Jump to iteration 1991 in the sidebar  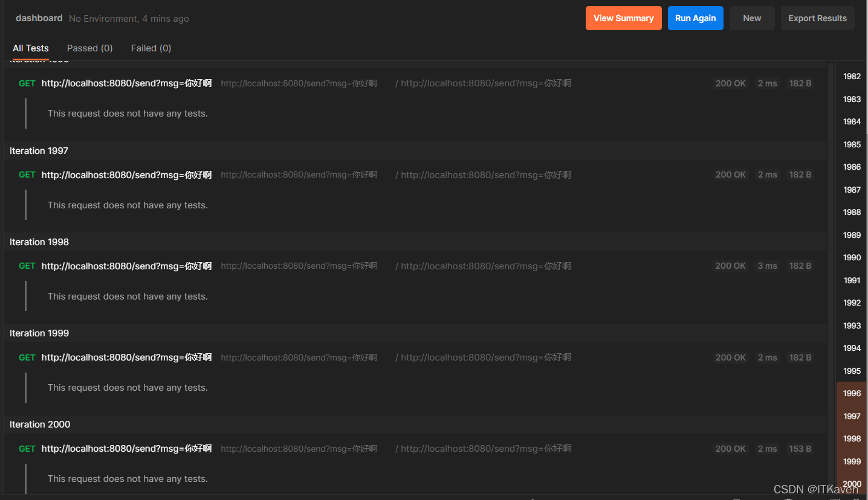pos(852,280)
